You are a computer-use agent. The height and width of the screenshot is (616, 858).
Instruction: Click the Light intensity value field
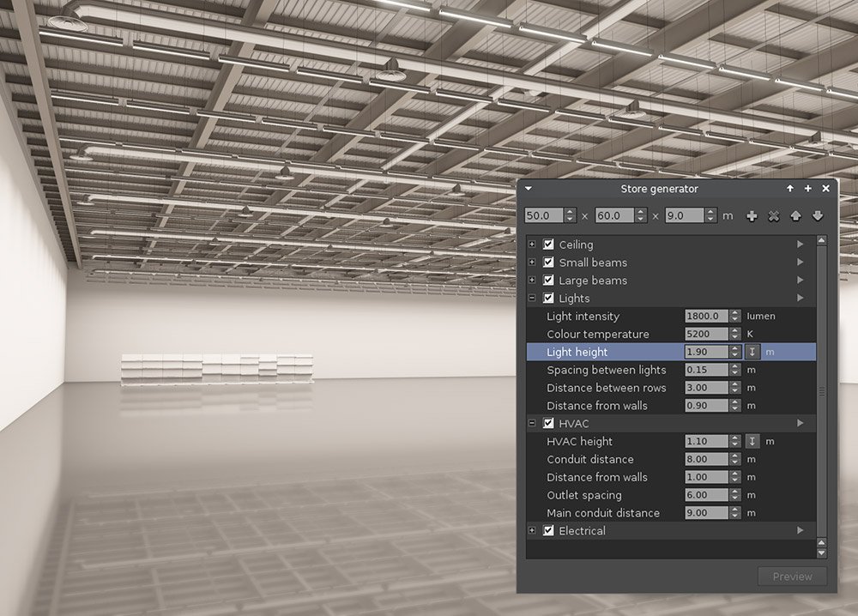(706, 317)
